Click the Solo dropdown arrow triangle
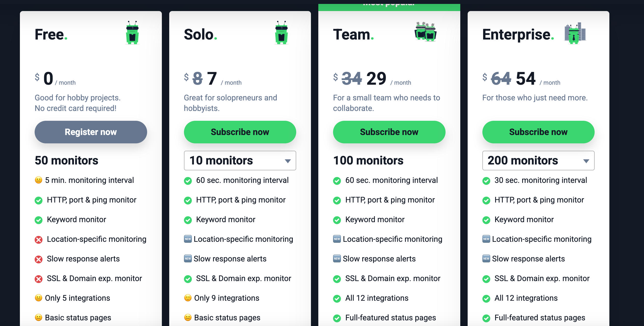The height and width of the screenshot is (326, 644). [288, 161]
